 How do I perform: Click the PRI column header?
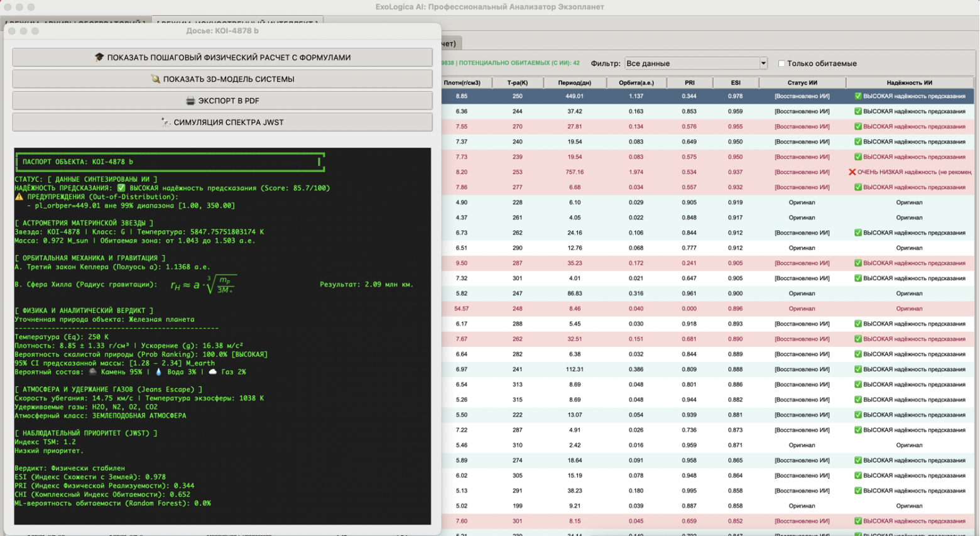pos(689,82)
